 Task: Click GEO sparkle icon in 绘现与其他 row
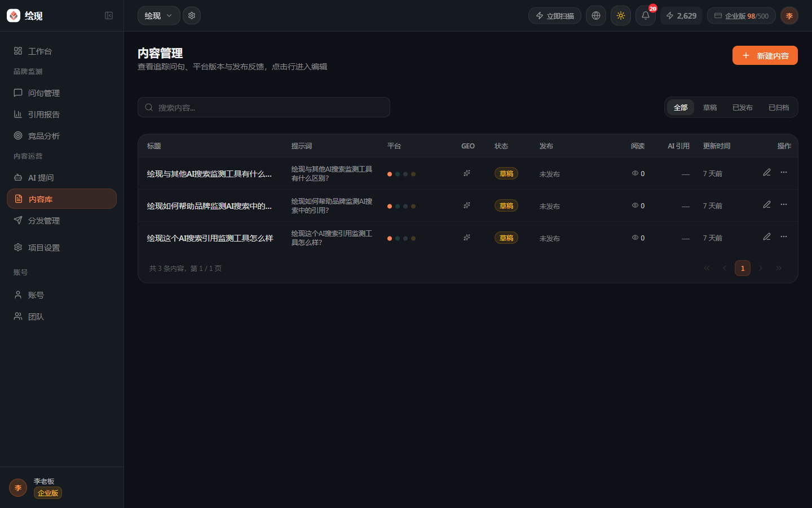[467, 173]
